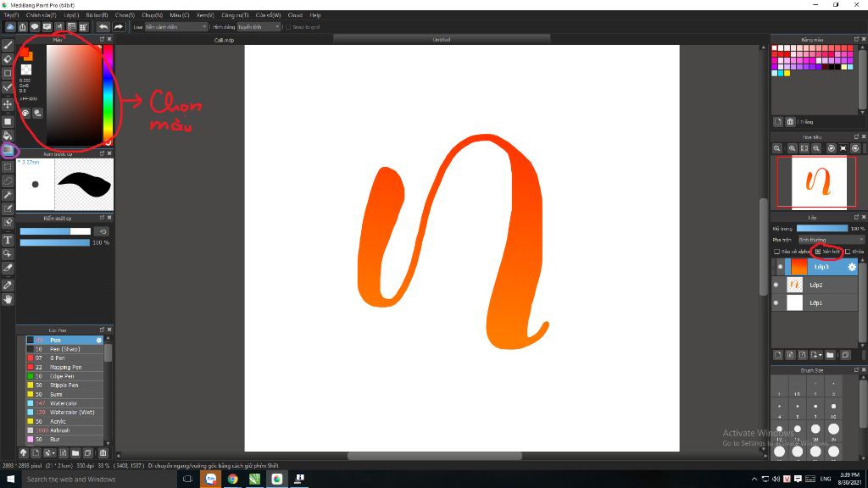Select the Gradient tool
The width and height of the screenshot is (868, 488).
click(8, 150)
